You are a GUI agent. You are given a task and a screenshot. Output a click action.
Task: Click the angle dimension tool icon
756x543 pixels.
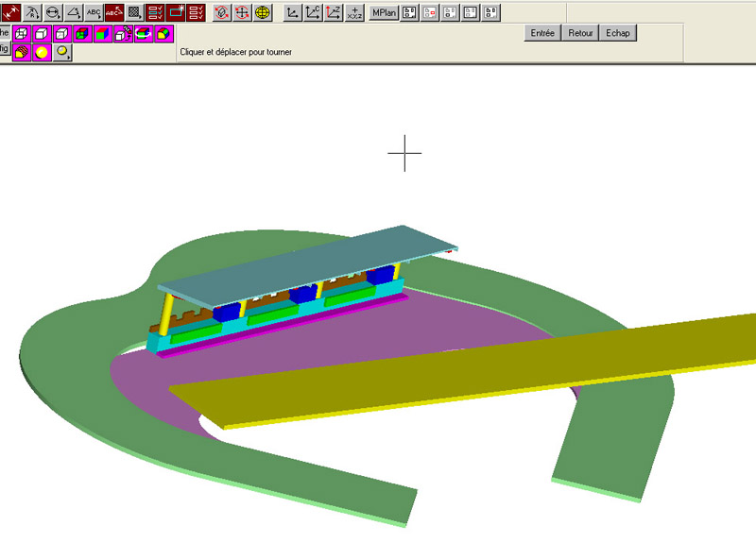pyautogui.click(x=74, y=13)
